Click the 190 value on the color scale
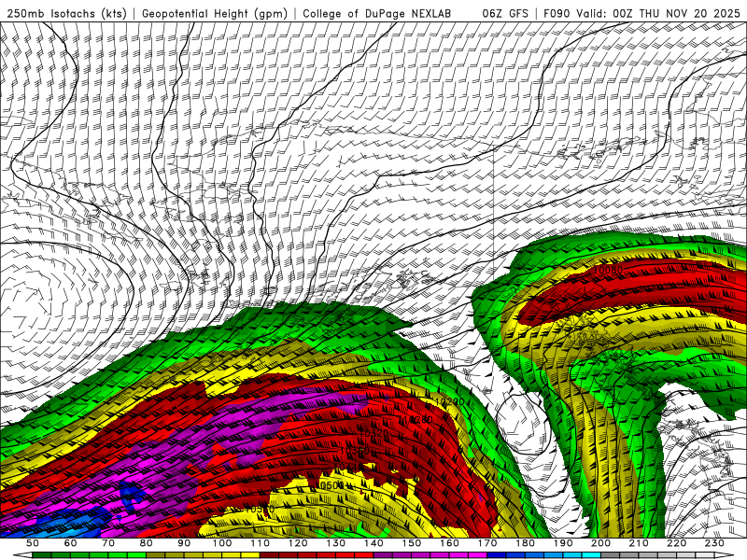This screenshot has height=560, width=747. (x=563, y=543)
